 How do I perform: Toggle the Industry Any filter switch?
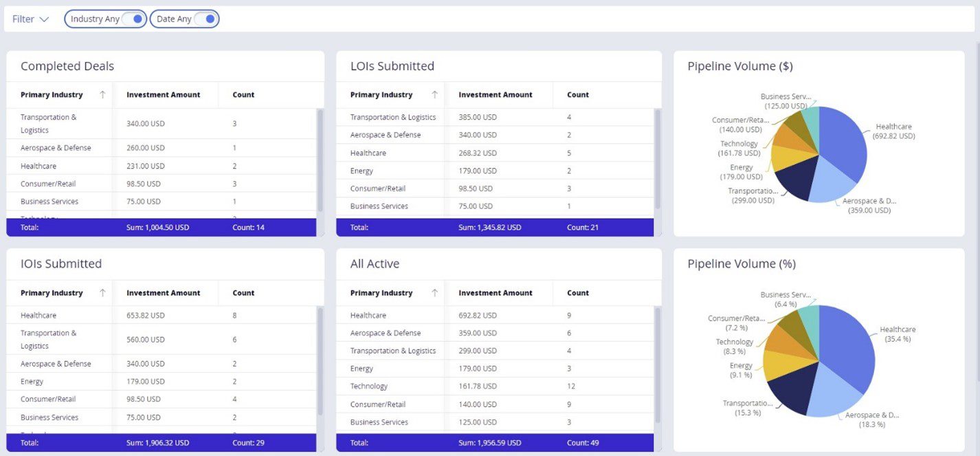(133, 19)
